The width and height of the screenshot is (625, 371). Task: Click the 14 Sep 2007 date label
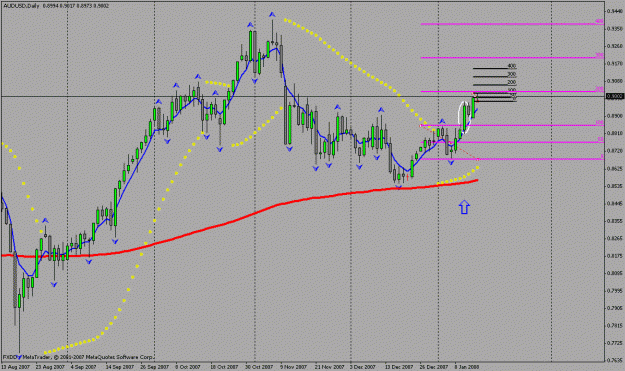pos(120,367)
